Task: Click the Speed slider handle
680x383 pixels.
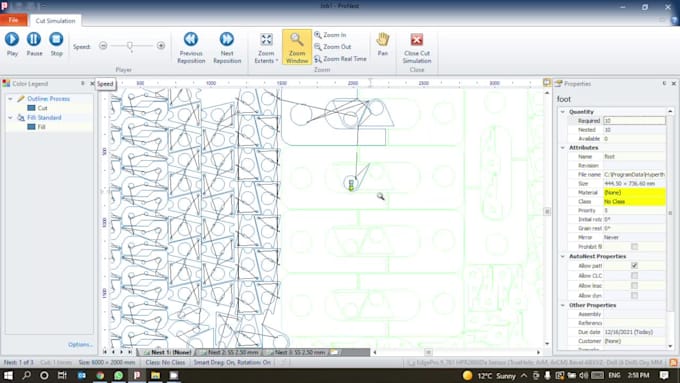Action: click(130, 46)
